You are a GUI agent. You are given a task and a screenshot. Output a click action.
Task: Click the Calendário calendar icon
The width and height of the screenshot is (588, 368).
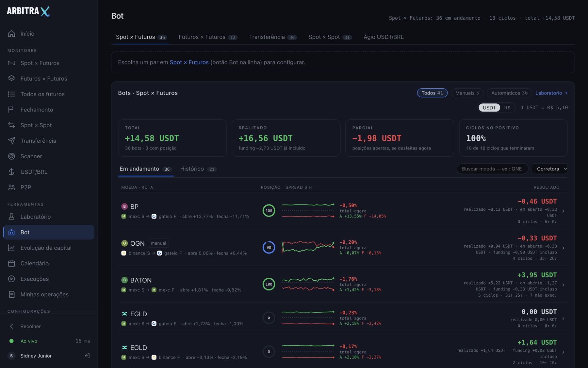coord(11,263)
